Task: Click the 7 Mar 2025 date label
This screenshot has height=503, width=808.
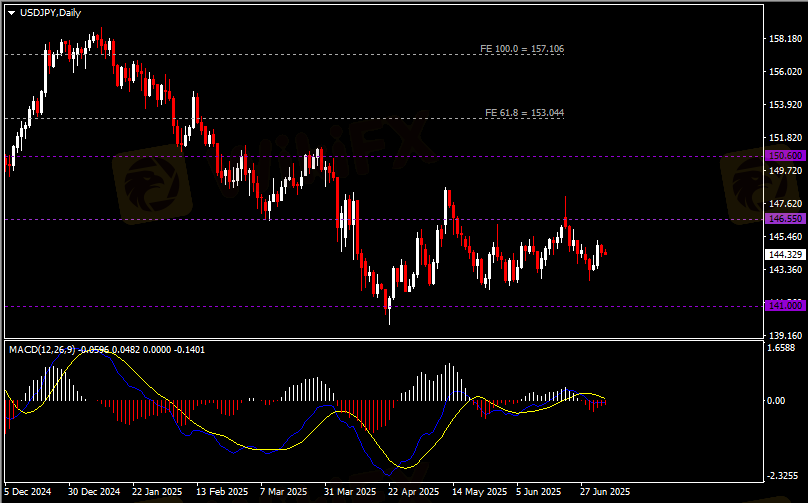Action: tap(283, 492)
